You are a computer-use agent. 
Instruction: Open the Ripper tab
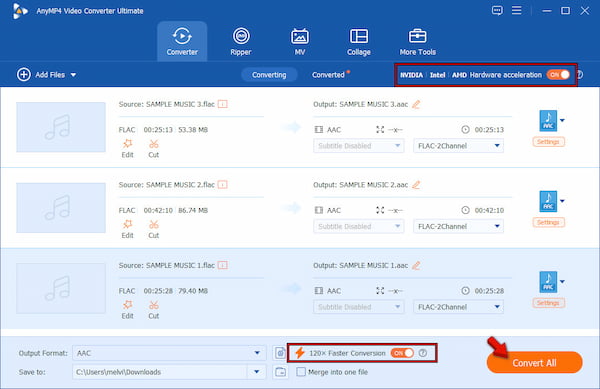click(x=241, y=41)
